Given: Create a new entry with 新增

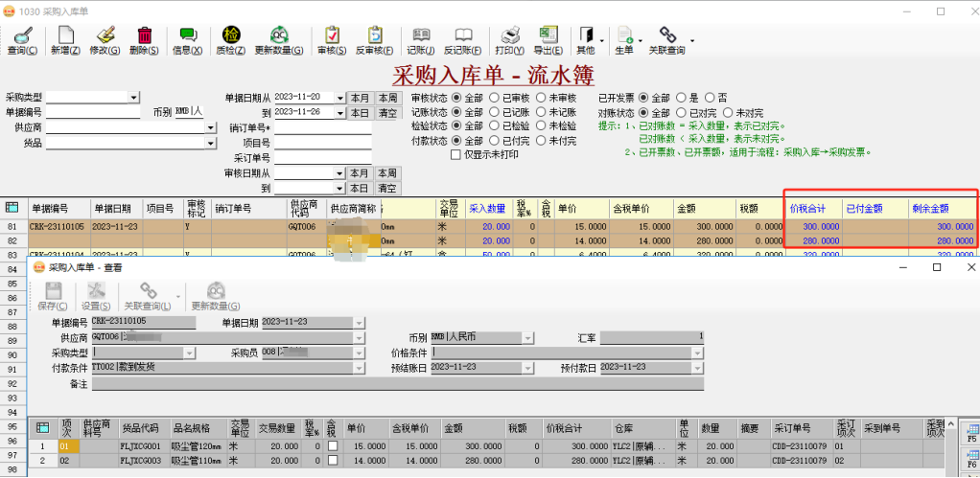Looking at the screenshot, I should click(65, 35).
